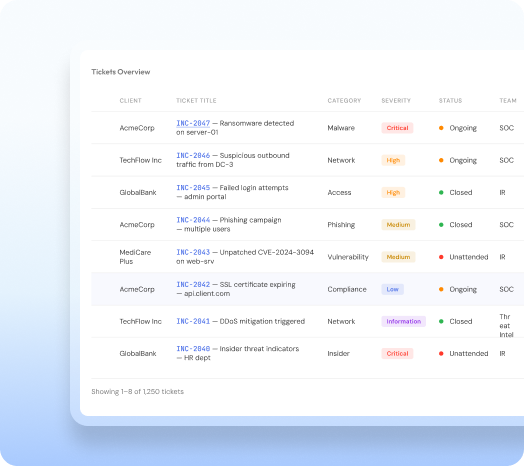The height and width of the screenshot is (466, 524).
Task: Click Ongoing status in INC-2846 row
Action: click(458, 160)
